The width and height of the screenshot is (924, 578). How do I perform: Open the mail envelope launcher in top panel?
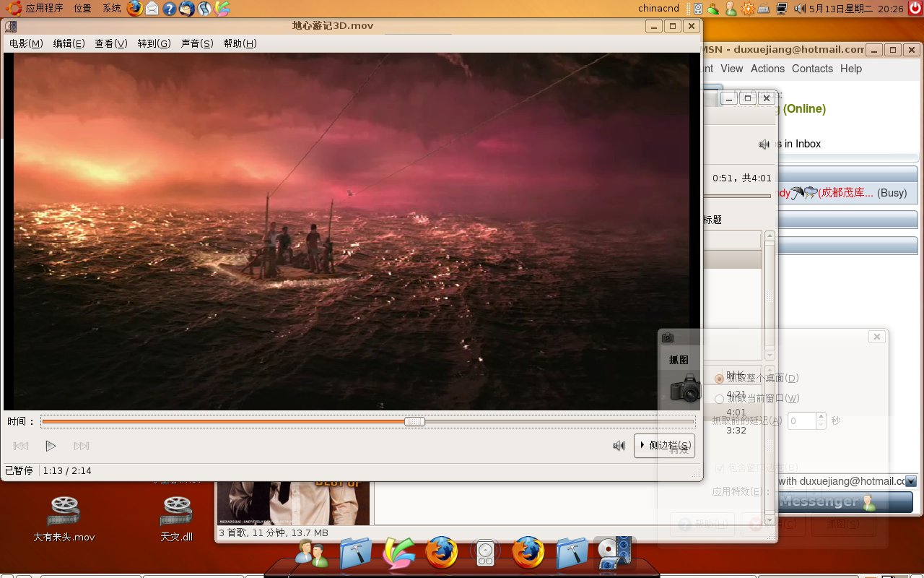click(152, 9)
